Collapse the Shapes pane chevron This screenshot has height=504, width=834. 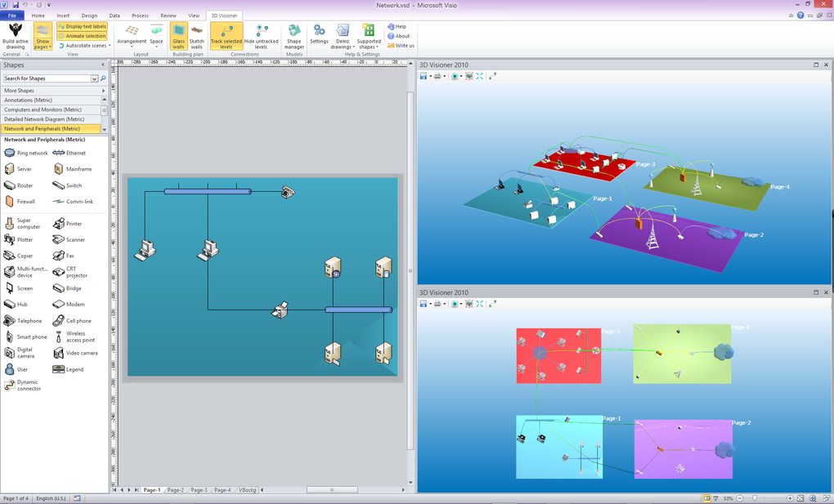(103, 65)
